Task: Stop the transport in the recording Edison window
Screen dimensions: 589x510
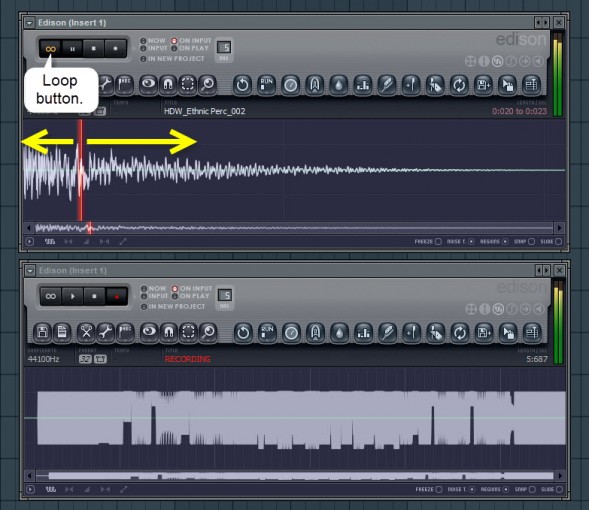Action: tap(94, 296)
